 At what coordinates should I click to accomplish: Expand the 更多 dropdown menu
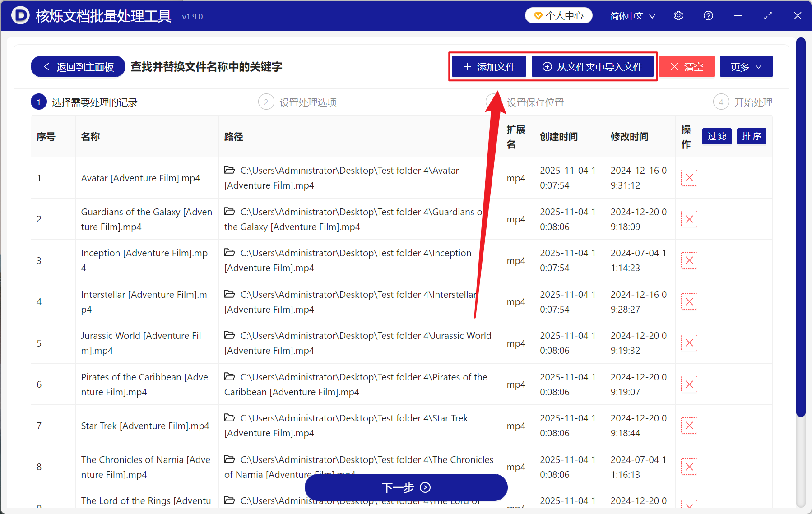(745, 66)
